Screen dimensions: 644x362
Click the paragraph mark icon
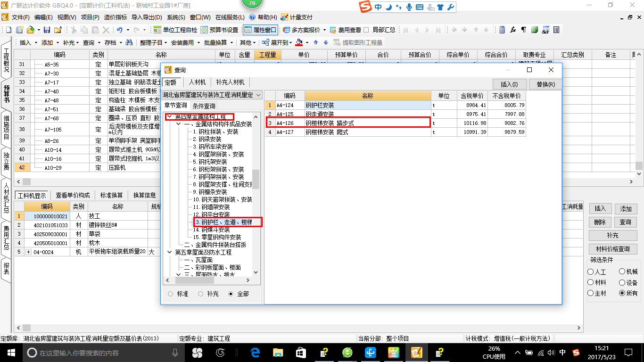[x=523, y=30]
